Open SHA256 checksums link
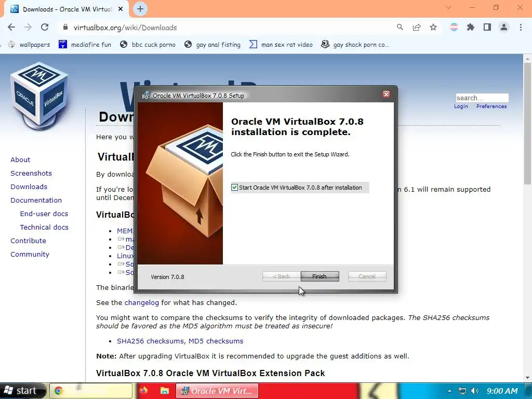Viewport: 532px width, 399px height. click(x=150, y=341)
